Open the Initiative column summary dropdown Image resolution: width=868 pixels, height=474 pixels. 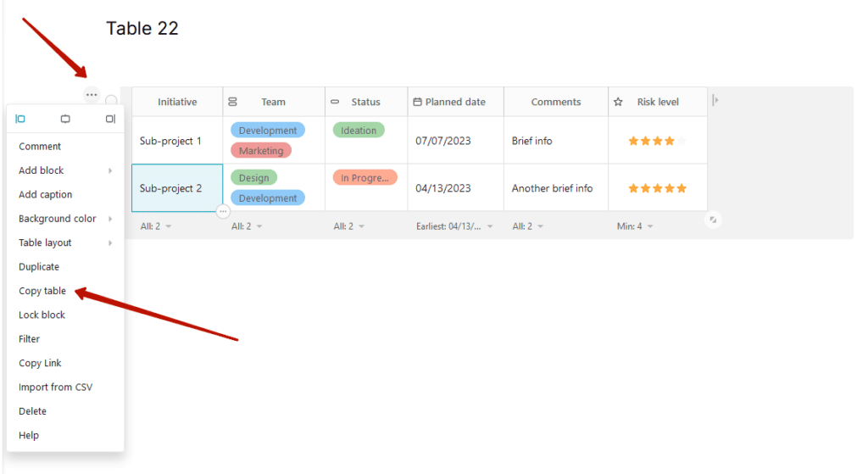(156, 226)
